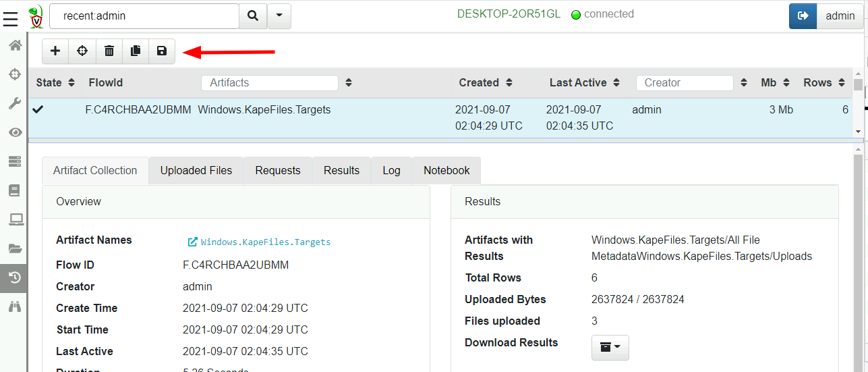Open the Home icon in sidebar

tap(14, 45)
